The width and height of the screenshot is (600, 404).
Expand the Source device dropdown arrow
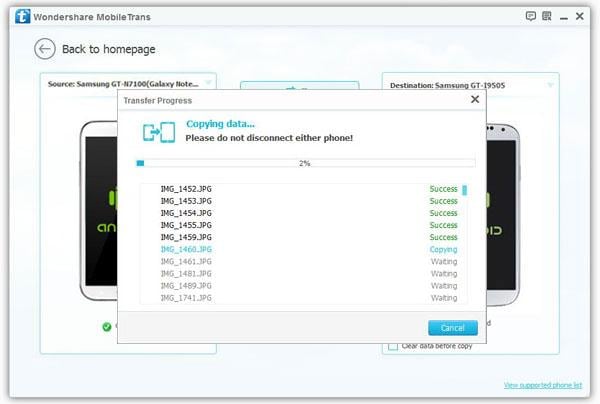(x=208, y=83)
